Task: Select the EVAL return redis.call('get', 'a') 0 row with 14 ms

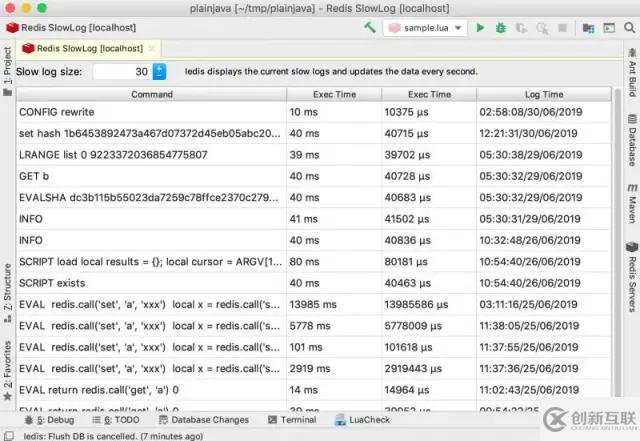Action: pos(314,390)
